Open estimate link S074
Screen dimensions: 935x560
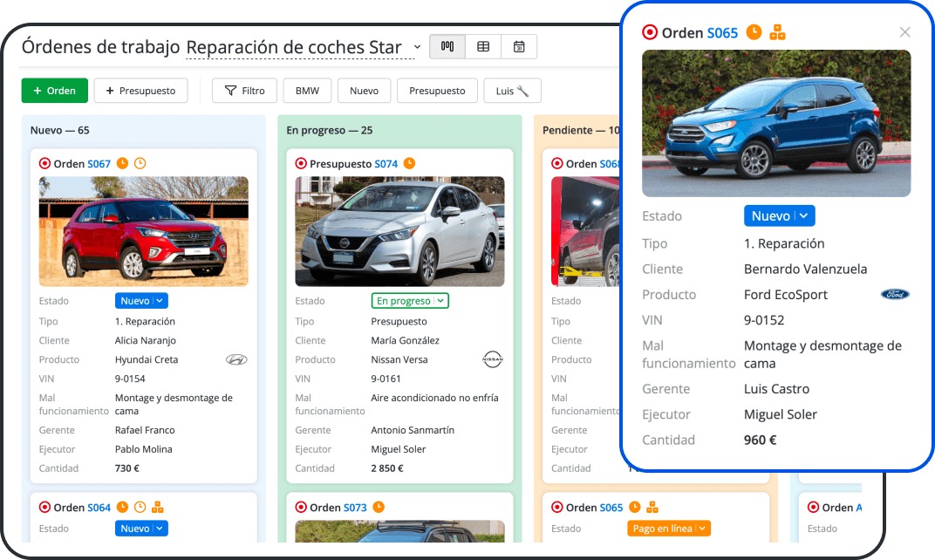click(x=386, y=164)
